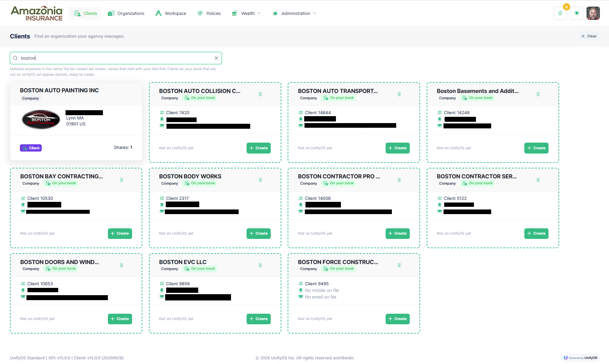The height and width of the screenshot is (364, 609).
Task: Open the user profile avatar
Action: click(593, 13)
